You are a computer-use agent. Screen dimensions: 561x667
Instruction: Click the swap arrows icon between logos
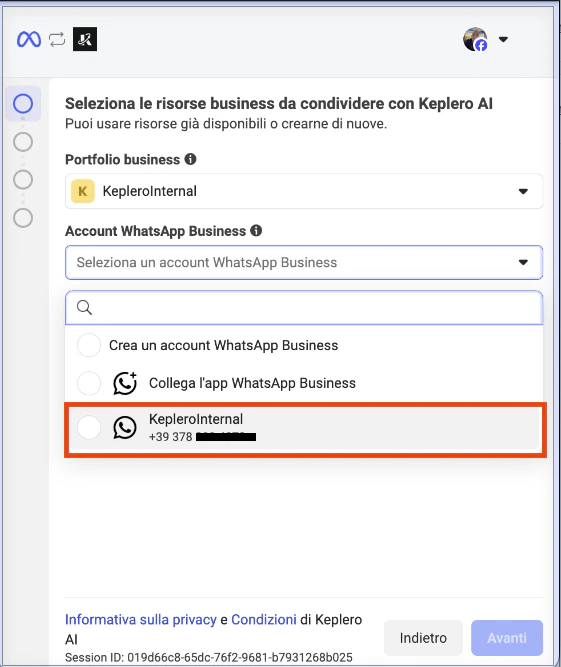click(57, 40)
